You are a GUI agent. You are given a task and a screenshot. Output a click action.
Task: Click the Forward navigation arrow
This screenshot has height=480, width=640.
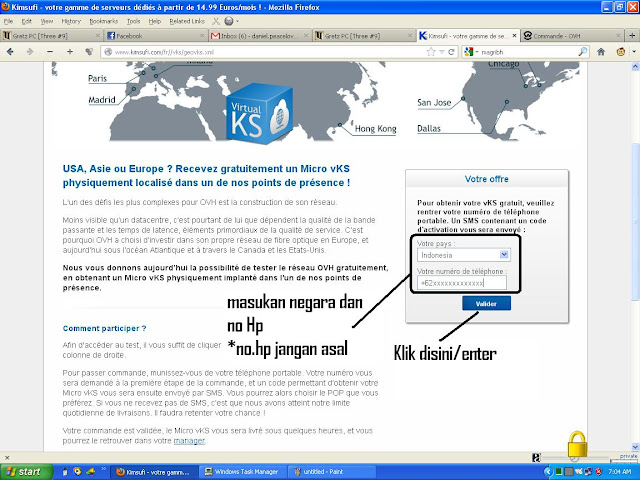[x=30, y=52]
